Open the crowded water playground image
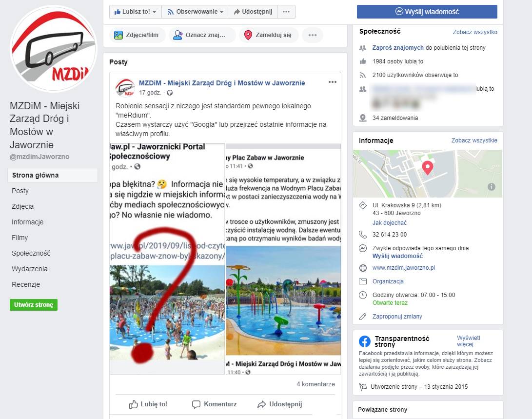The height and width of the screenshot is (419, 532). 167,313
